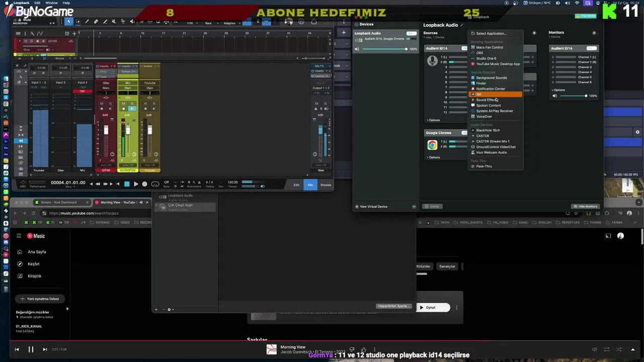Click the cast icon in YouTube Music

point(608,236)
